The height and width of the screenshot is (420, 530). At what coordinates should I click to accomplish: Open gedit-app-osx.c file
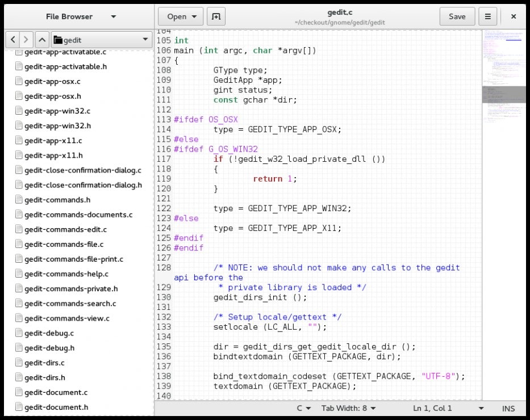pos(52,81)
